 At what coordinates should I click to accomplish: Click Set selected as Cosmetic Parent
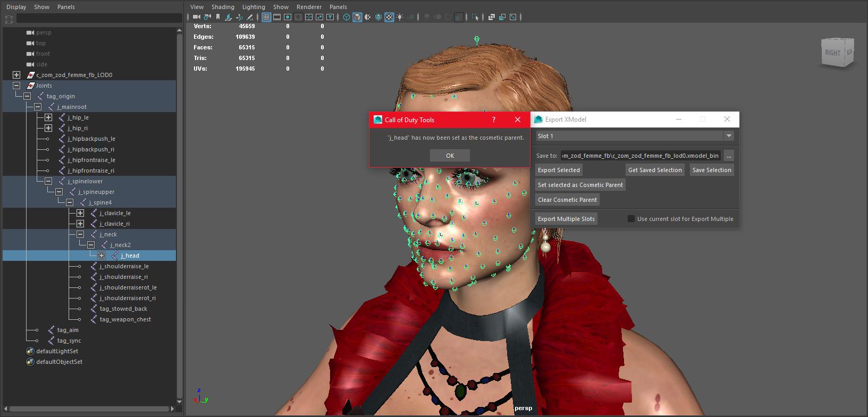tap(580, 185)
